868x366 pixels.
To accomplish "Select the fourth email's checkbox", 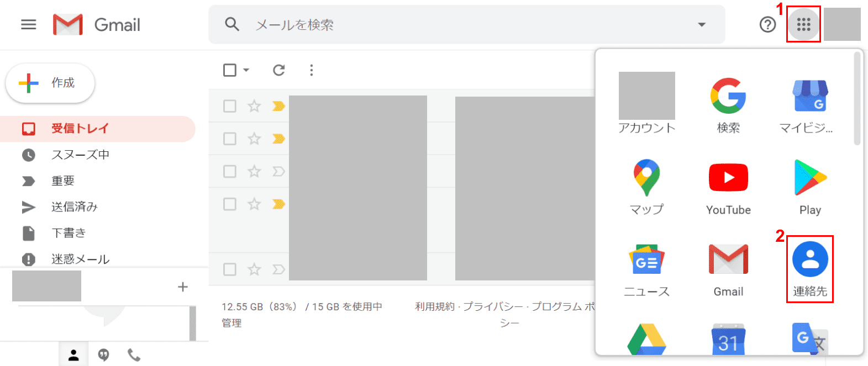I will [230, 204].
